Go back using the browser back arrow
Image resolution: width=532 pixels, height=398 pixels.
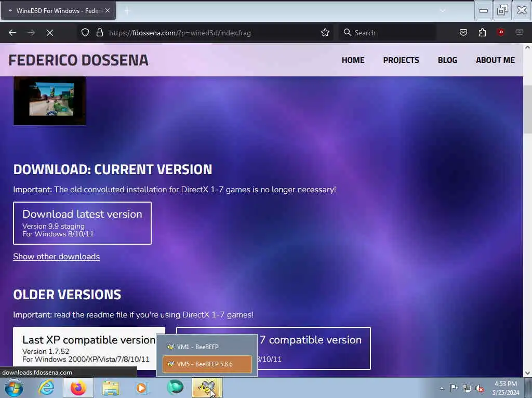(12, 33)
